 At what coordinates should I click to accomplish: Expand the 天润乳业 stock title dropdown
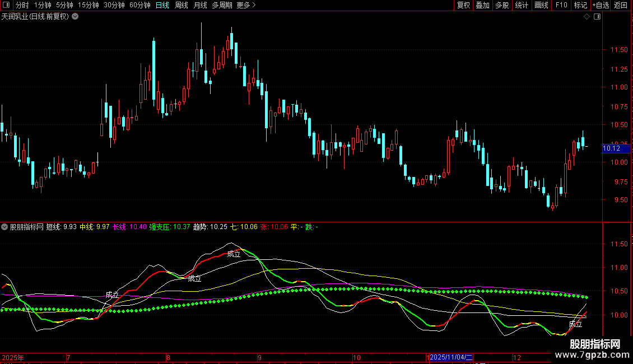pyautogui.click(x=75, y=17)
